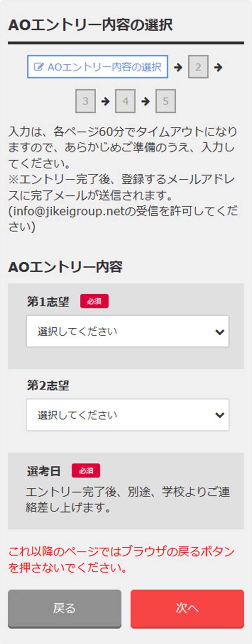Click the arrow icon after step 1 box
This screenshot has height=644, width=252.
pyautogui.click(x=178, y=67)
